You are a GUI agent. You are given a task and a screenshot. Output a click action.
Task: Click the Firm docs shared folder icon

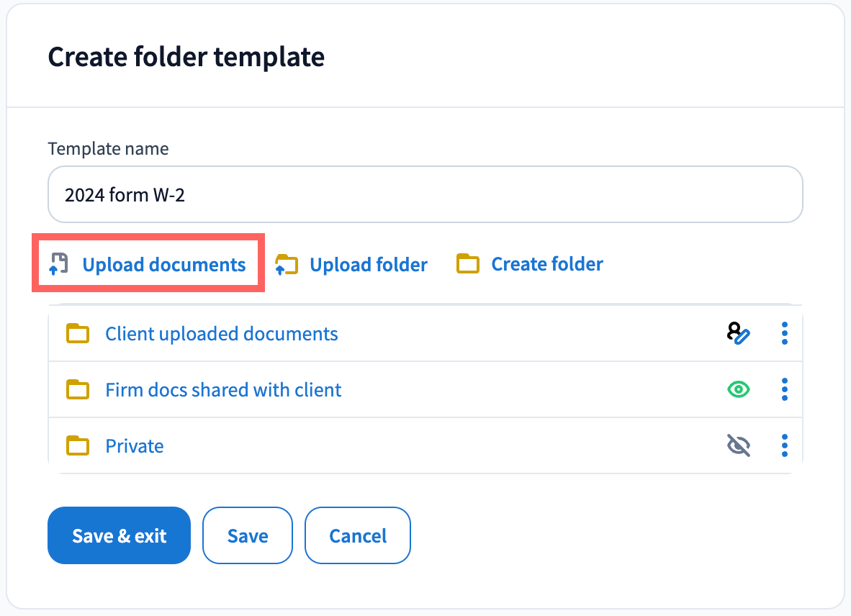[78, 390]
